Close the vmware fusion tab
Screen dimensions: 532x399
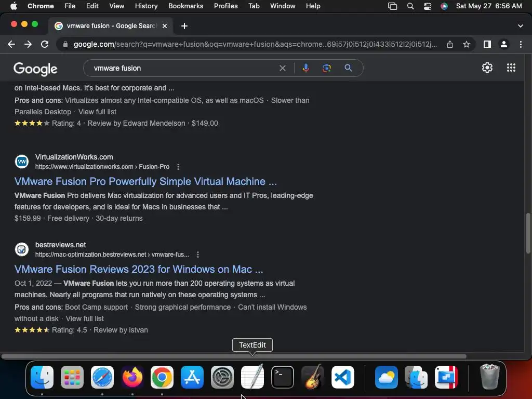tap(165, 26)
